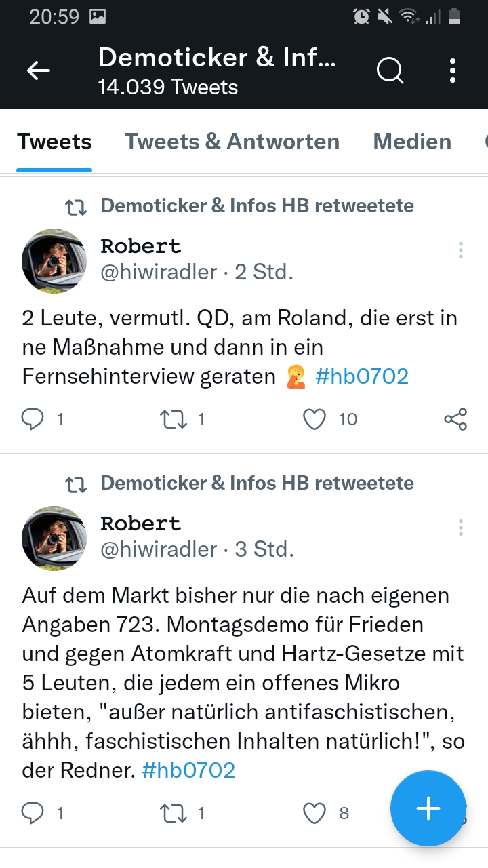
Task: Switch to the Medien tab
Action: (x=411, y=142)
